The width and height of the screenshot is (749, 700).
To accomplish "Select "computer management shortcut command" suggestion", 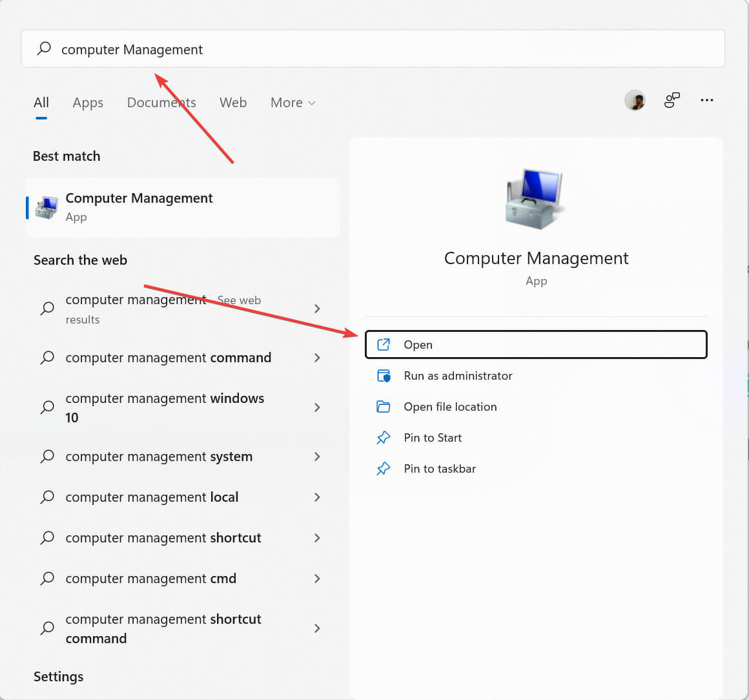I will coord(183,628).
